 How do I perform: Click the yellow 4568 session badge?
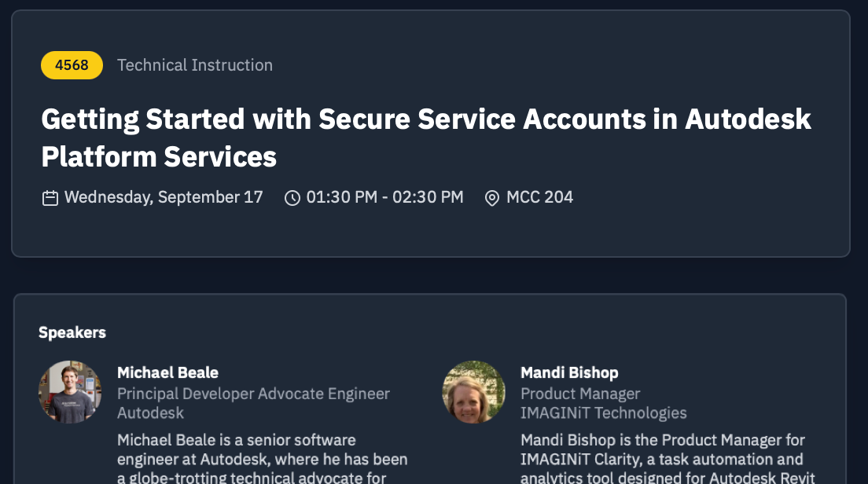(x=72, y=65)
